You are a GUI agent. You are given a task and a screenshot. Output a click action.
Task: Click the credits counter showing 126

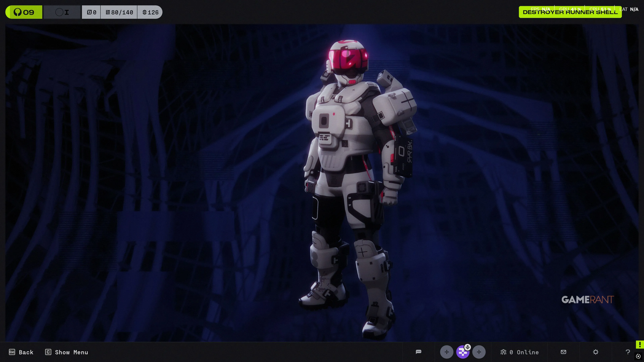pyautogui.click(x=150, y=12)
